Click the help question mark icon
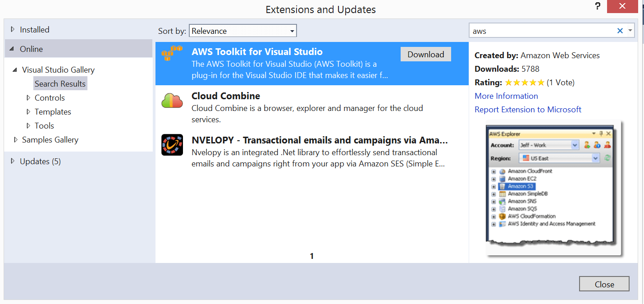Screen dimensions: 644x304 (x=598, y=6)
